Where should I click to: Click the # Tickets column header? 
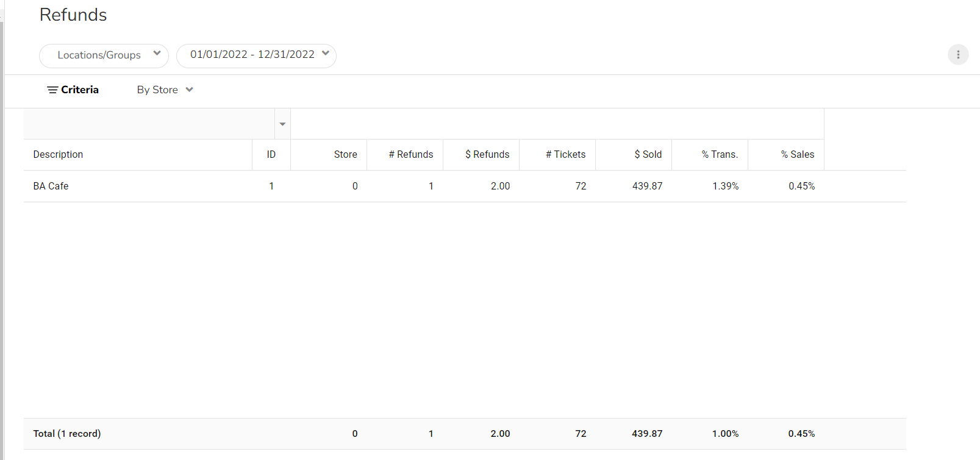pyautogui.click(x=565, y=155)
